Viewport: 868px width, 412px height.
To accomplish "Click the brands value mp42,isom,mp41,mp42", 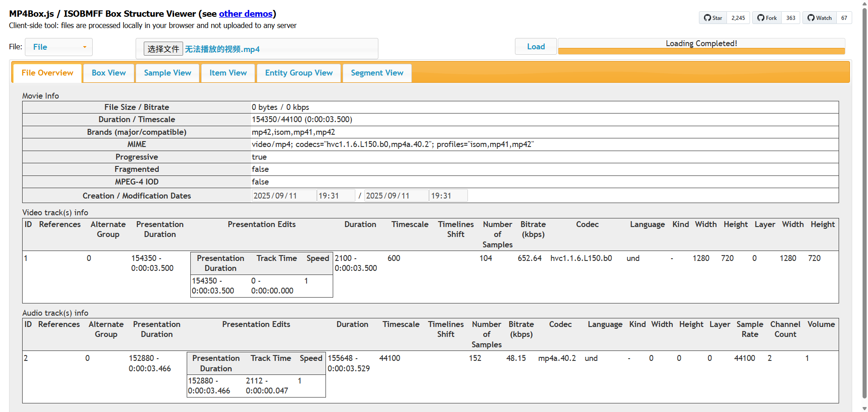I will click(293, 132).
